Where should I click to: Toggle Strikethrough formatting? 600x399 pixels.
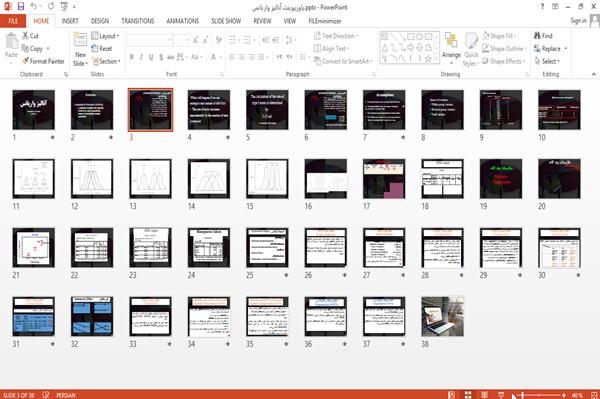coord(170,57)
